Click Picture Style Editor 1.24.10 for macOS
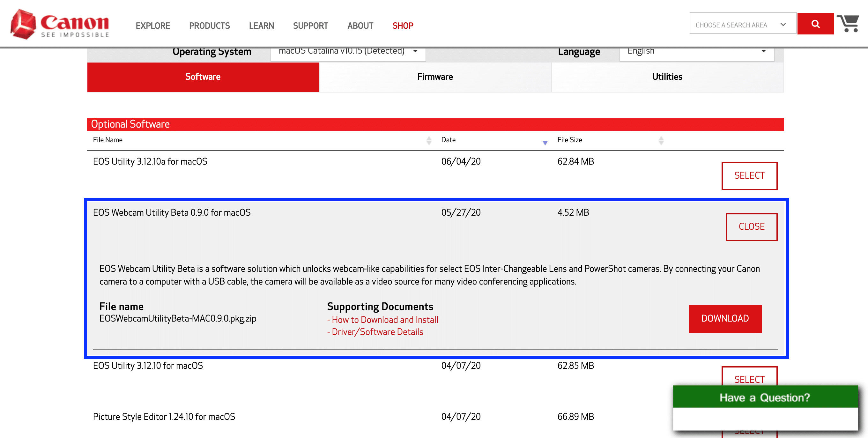Screen dimensions: 868x438 [x=164, y=416]
